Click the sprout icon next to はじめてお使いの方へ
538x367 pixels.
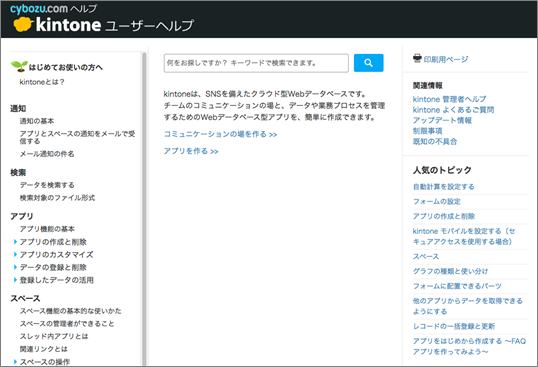click(x=19, y=66)
